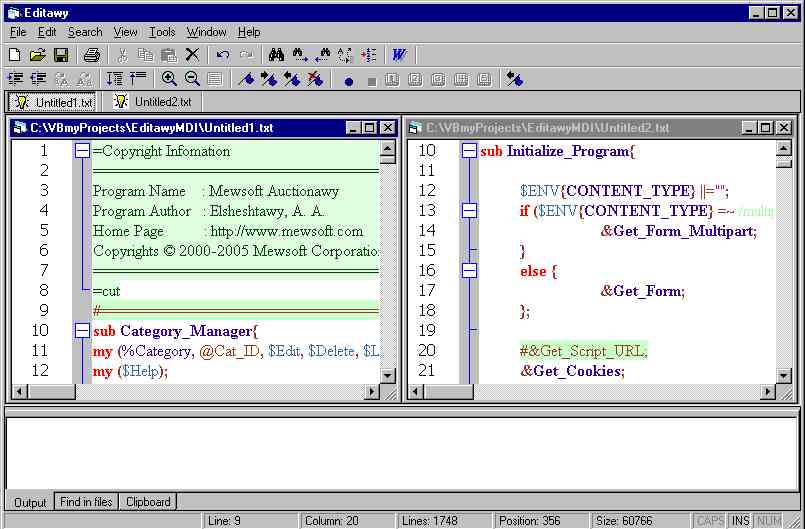Collapse the sub Initialize_Program fold on line 10
805x529 pixels.
469,151
